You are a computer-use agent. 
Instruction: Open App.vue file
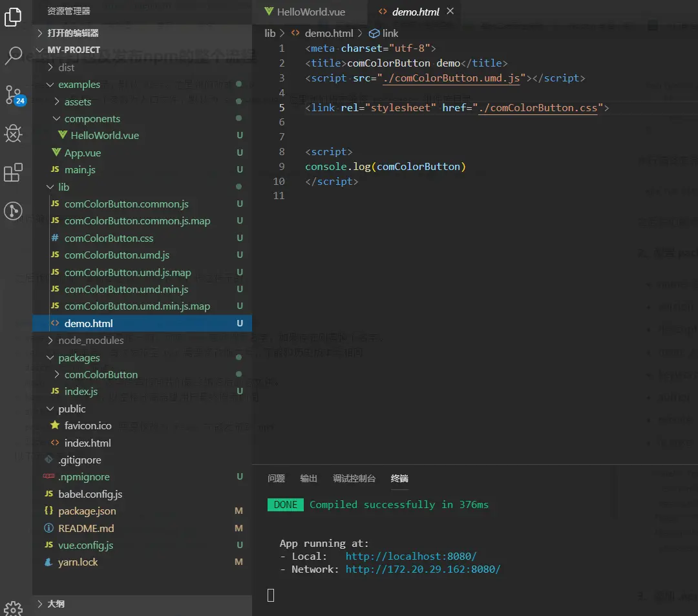tap(142, 153)
